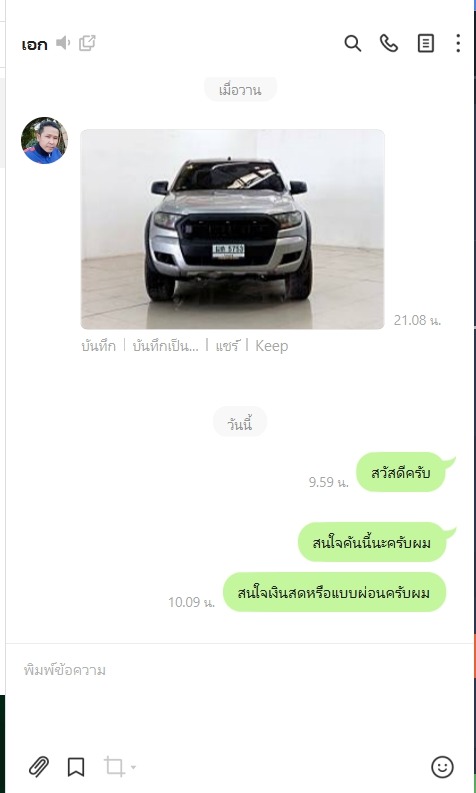The height and width of the screenshot is (793, 476).
Task: Select the สวัสดีครับ green message bubble
Action: [401, 472]
